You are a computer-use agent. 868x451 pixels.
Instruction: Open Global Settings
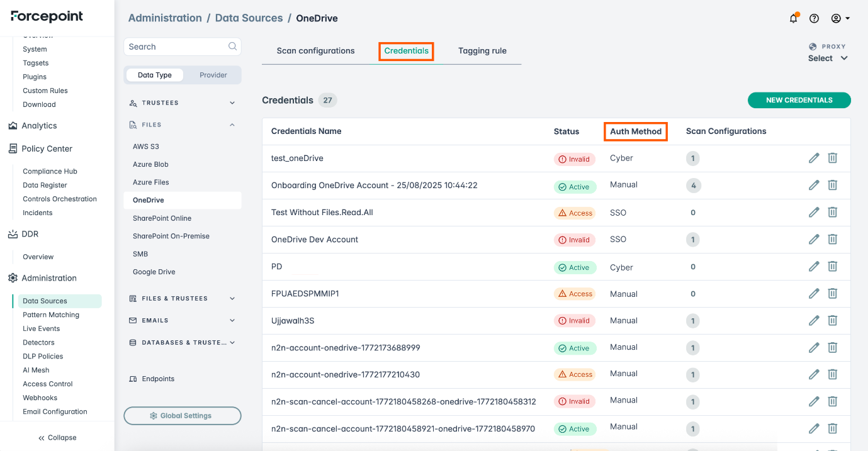(x=183, y=416)
